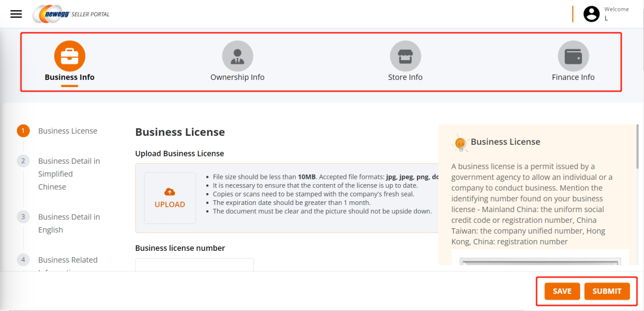
Task: Click the lightbulb icon beside Business License help
Action: point(460,142)
